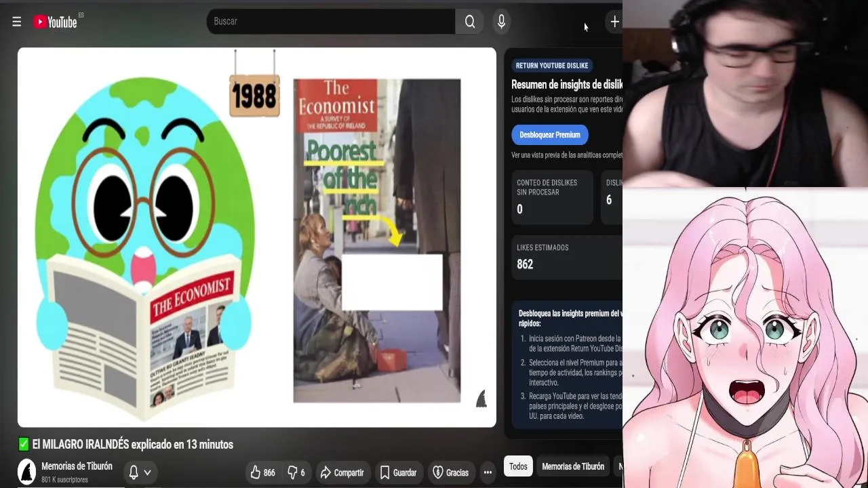Click the Buscar search field
The width and height of the screenshot is (868, 488).
point(331,22)
